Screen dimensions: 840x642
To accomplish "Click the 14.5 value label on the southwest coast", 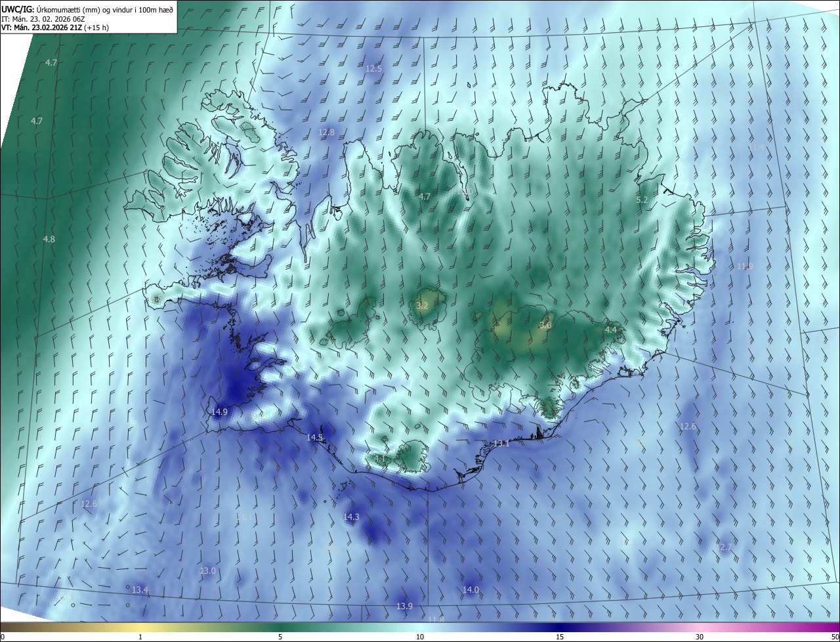I will [x=315, y=437].
